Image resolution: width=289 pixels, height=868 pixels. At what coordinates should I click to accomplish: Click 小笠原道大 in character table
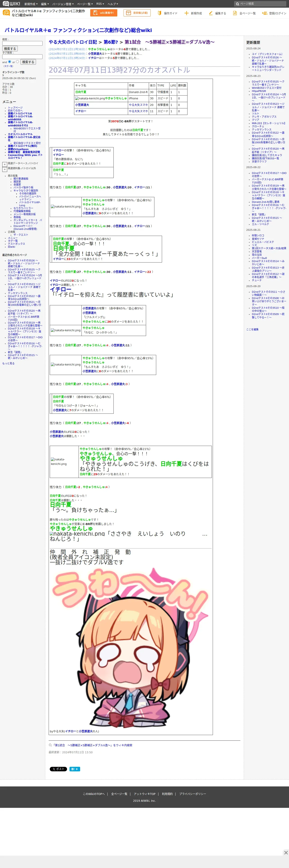(82, 105)
